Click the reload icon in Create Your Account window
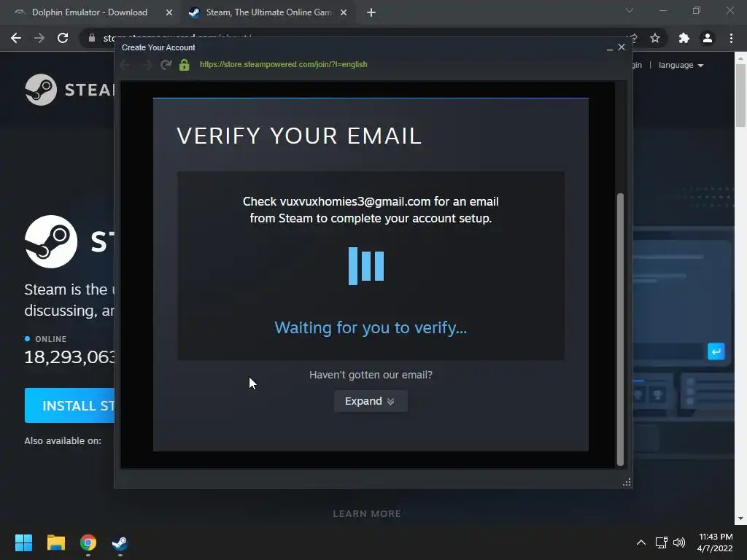 click(166, 65)
